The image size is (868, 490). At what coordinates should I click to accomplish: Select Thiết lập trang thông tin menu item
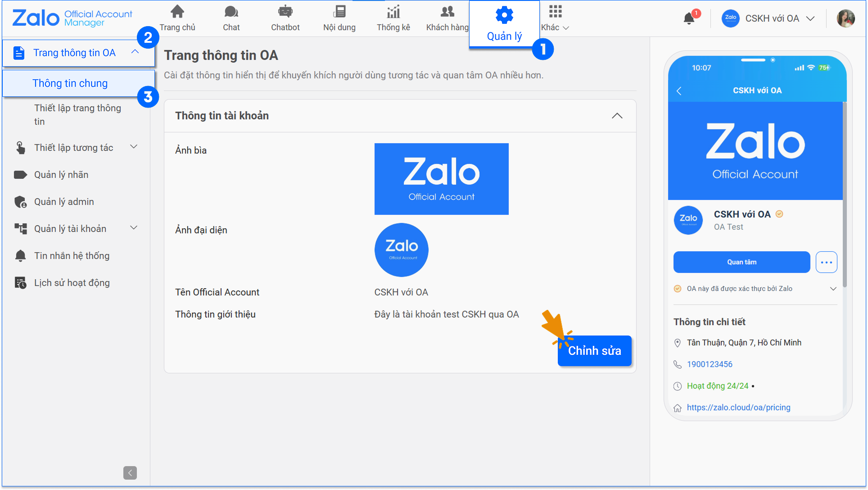[77, 114]
